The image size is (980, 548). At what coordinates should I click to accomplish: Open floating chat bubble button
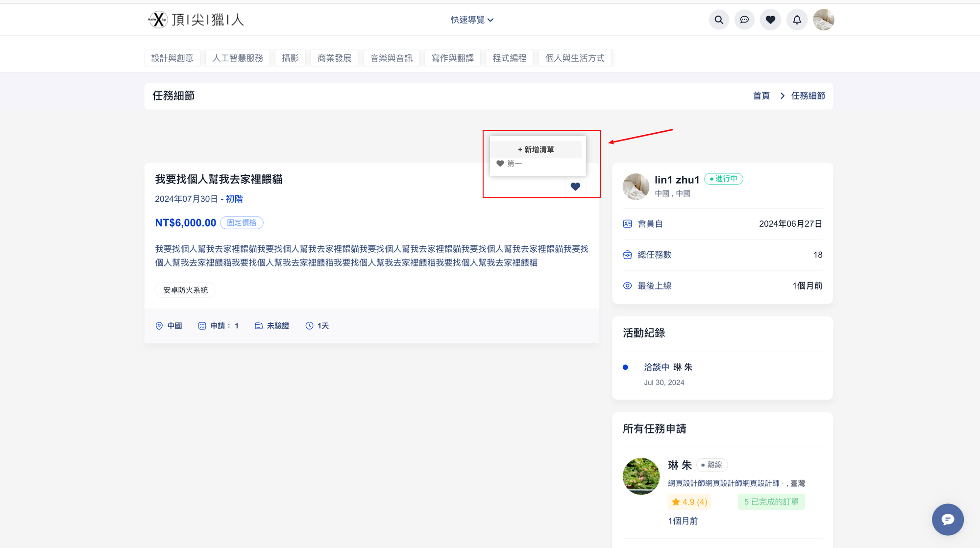[947, 519]
